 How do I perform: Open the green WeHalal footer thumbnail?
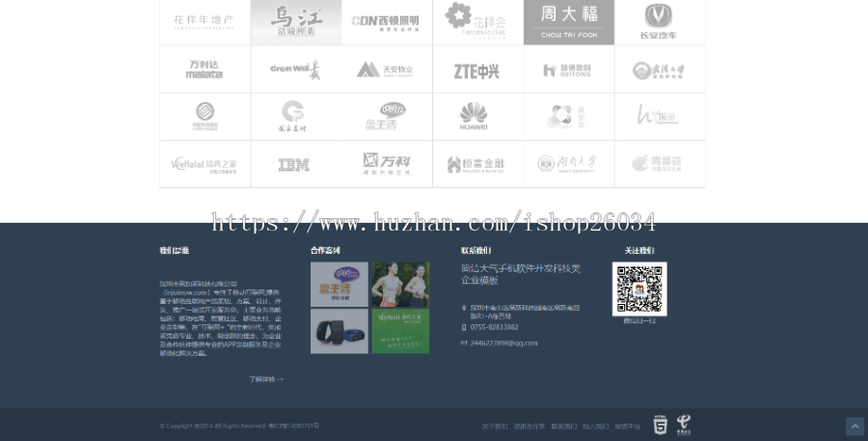(400, 331)
